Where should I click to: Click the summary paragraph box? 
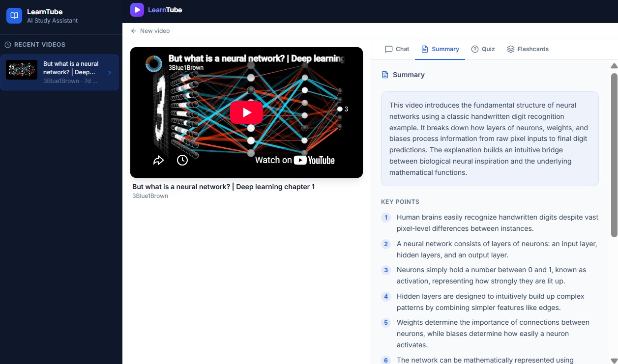490,139
